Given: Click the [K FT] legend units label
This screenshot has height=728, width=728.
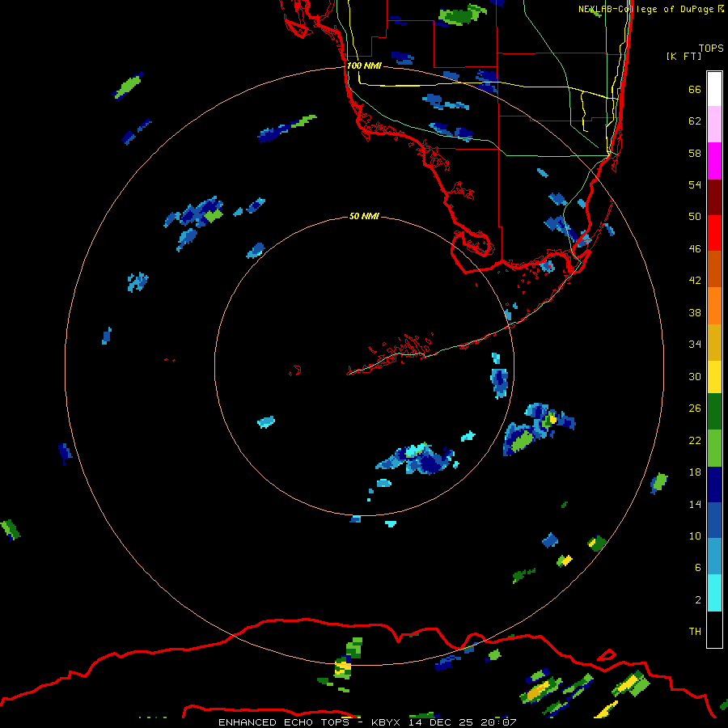Looking at the screenshot, I should tap(684, 56).
